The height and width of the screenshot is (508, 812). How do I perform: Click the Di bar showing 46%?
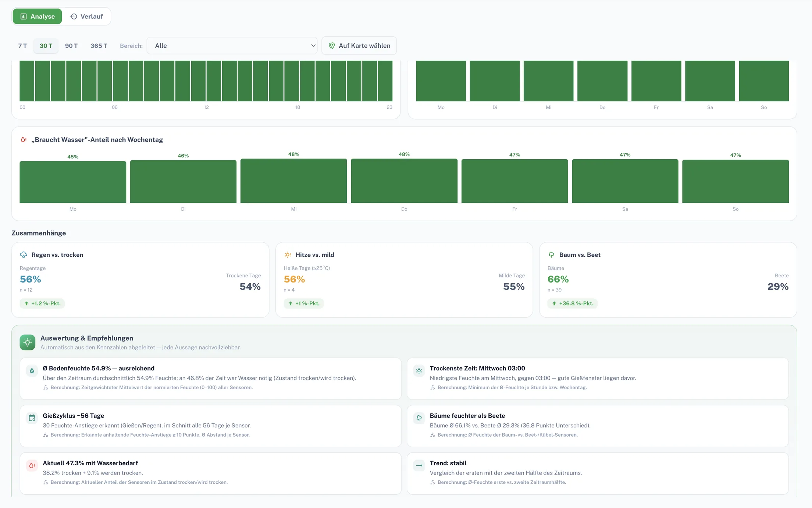click(184, 182)
